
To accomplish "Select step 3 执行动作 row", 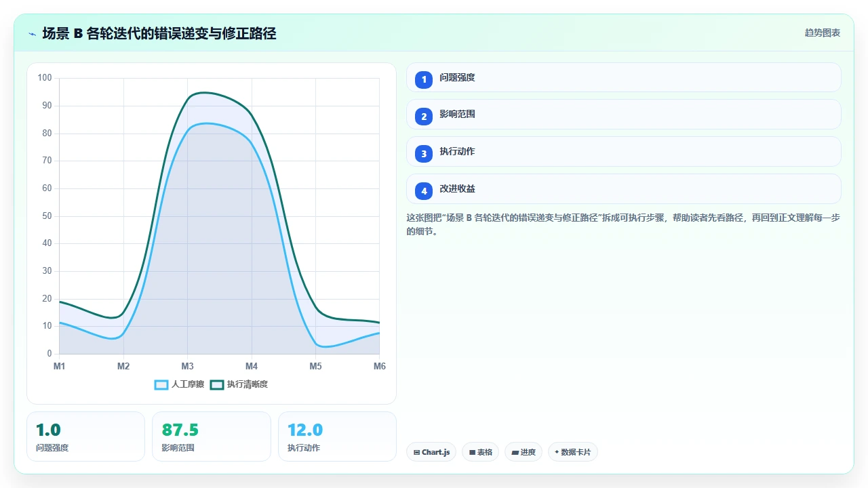I will 623,152.
